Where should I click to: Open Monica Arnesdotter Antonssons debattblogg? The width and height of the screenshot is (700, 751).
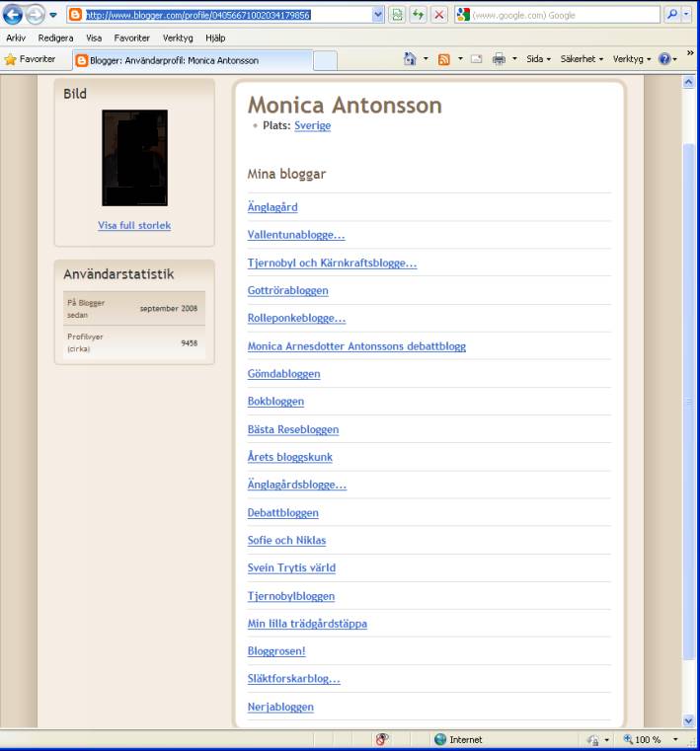[356, 346]
